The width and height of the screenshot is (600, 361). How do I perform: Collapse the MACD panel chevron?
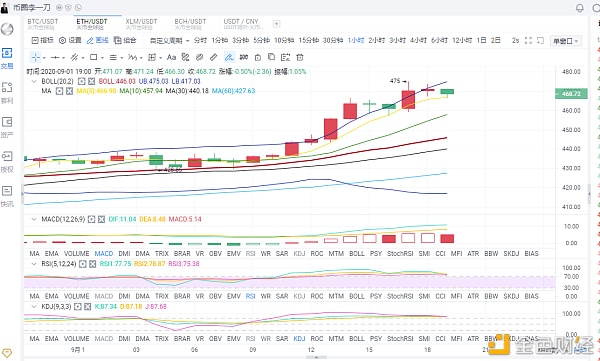[34, 219]
